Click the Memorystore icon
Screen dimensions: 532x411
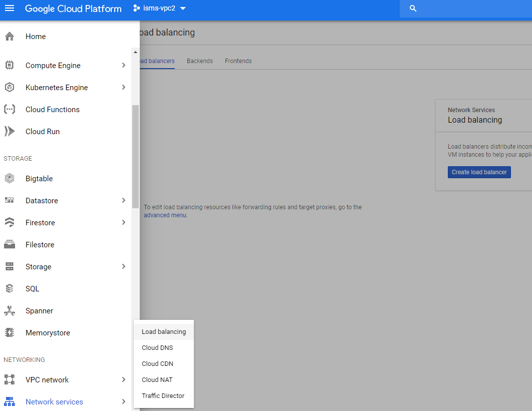(x=10, y=333)
